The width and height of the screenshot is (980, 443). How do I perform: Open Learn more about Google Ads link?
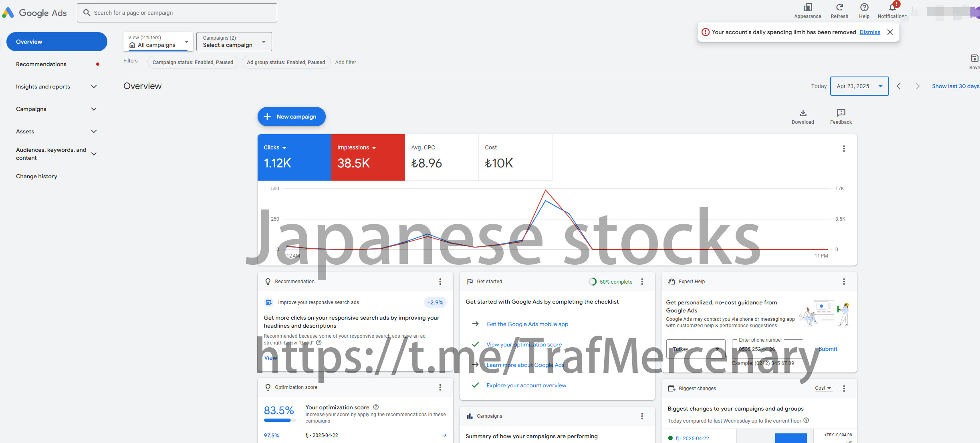click(525, 365)
